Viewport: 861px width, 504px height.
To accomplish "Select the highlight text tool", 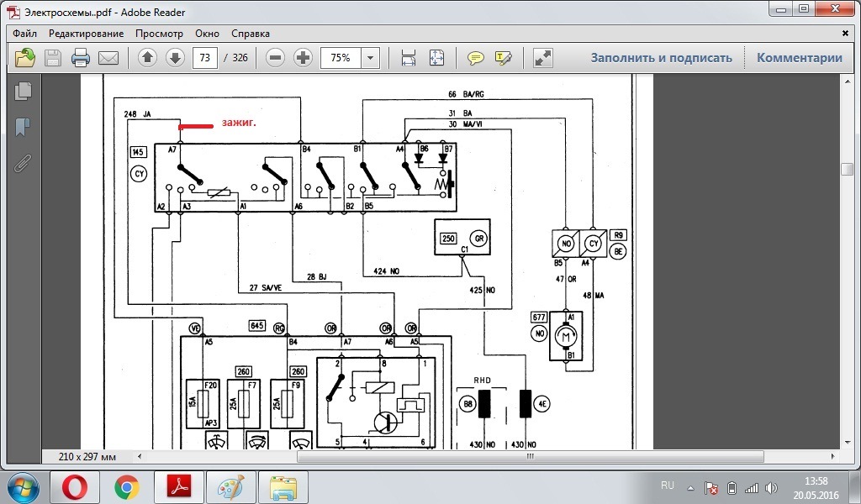I will click(x=504, y=58).
